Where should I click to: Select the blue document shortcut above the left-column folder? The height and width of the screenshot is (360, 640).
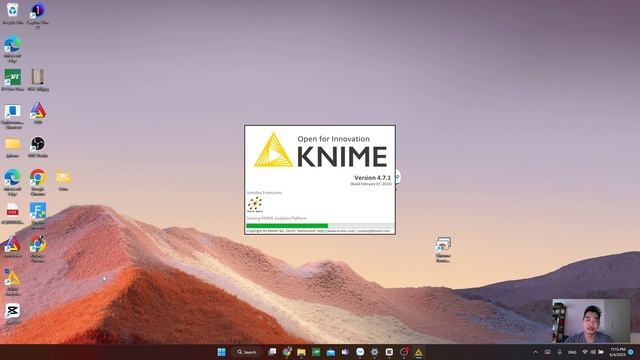tap(13, 116)
